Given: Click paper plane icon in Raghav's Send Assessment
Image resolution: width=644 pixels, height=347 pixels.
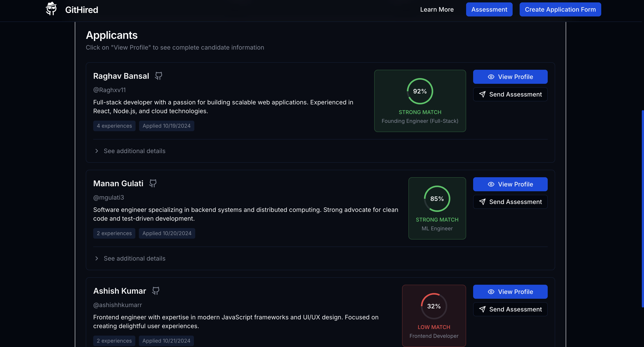Looking at the screenshot, I should tap(482, 94).
